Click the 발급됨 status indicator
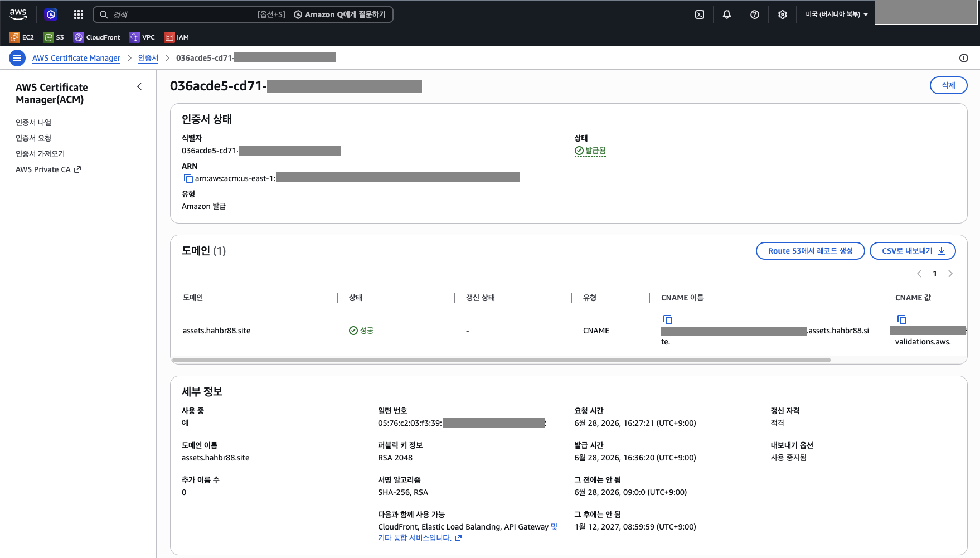The image size is (980, 558). click(590, 151)
